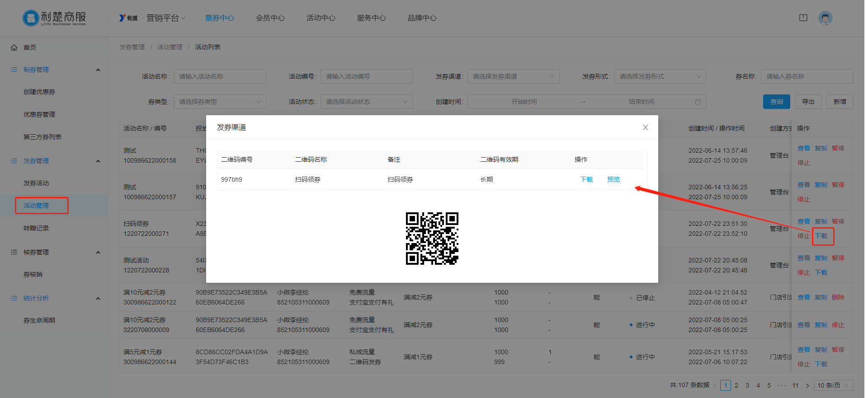
Task: Go to page 2 in pagination
Action: pos(736,385)
